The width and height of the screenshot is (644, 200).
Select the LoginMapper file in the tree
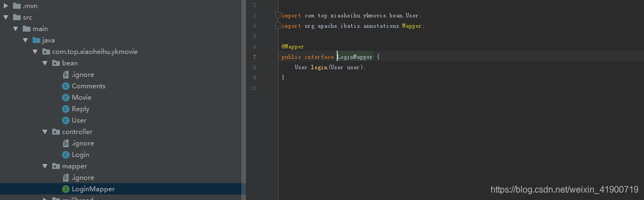coord(93,189)
